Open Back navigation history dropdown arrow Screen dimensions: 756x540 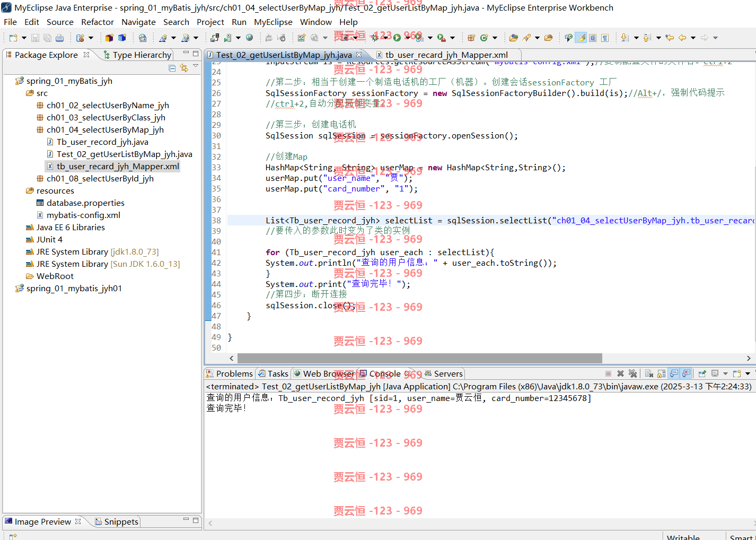click(x=693, y=38)
